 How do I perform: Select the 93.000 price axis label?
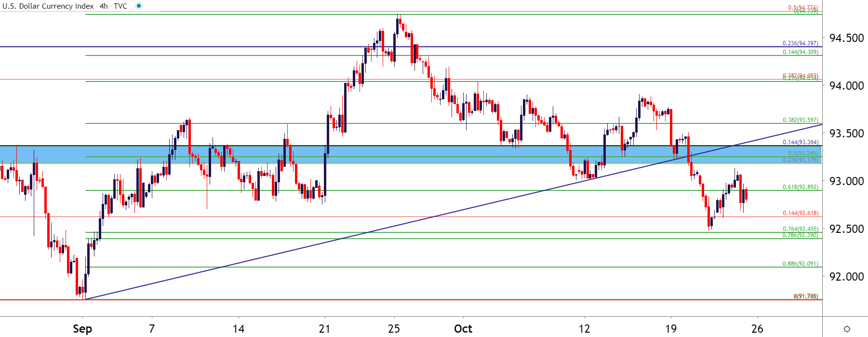[x=846, y=181]
